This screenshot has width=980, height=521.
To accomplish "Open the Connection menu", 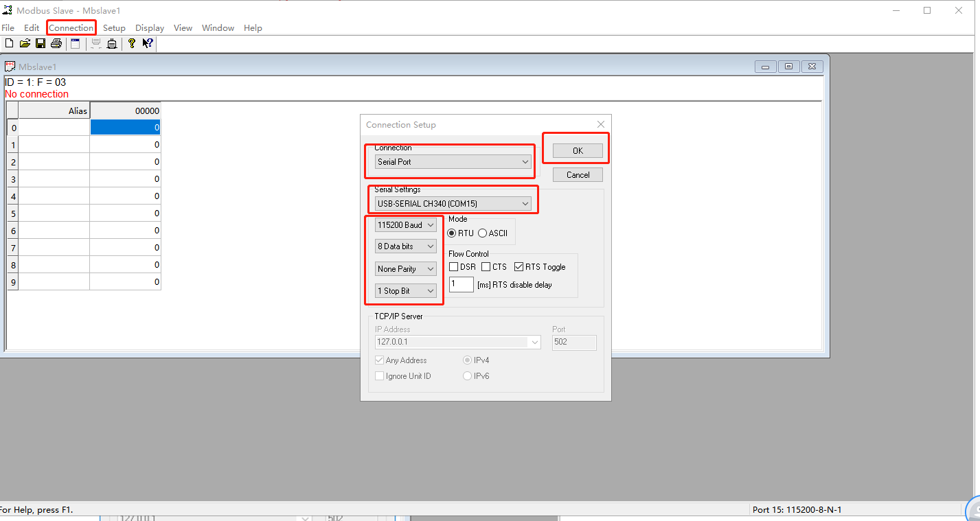I will [x=71, y=28].
